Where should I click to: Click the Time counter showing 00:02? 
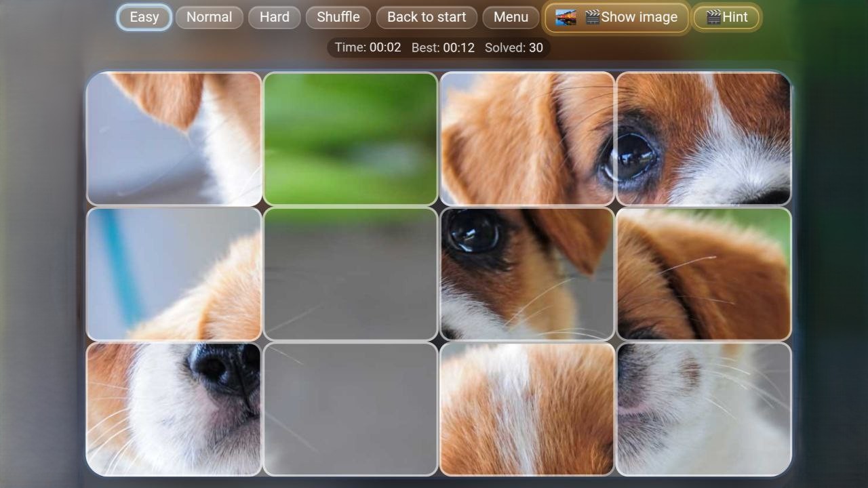(x=366, y=47)
